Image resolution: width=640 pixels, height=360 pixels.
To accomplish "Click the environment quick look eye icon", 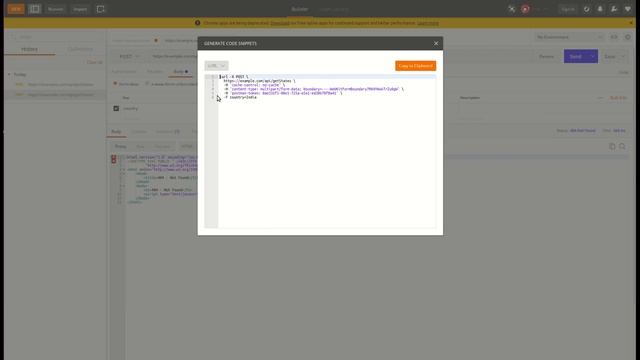I will click(614, 37).
